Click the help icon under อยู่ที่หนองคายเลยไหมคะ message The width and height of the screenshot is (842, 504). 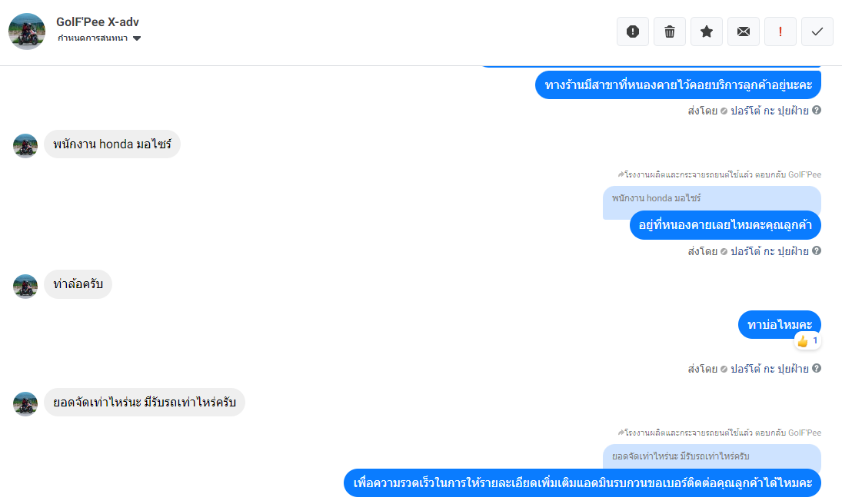click(x=816, y=250)
